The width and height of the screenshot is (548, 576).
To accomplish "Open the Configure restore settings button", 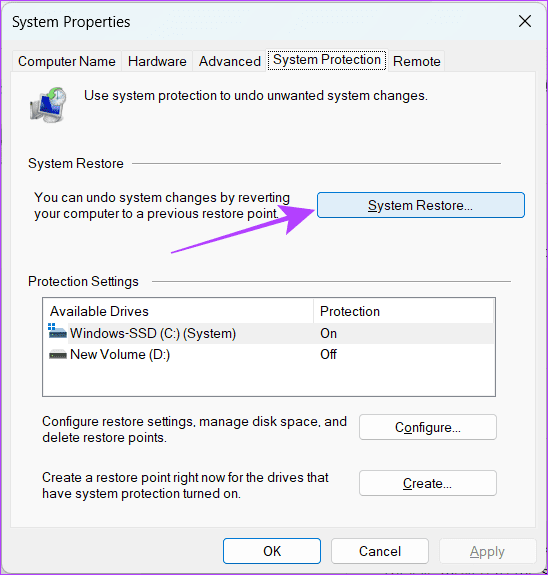I will 428,427.
